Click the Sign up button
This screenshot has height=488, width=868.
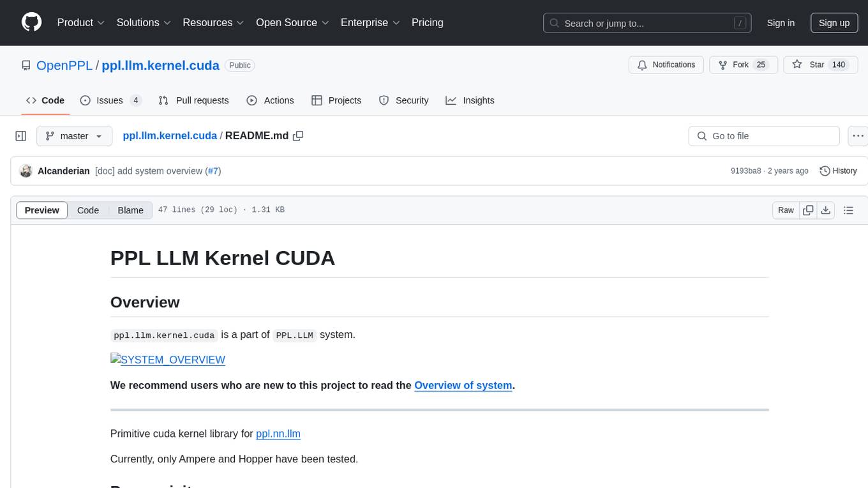[x=834, y=23]
